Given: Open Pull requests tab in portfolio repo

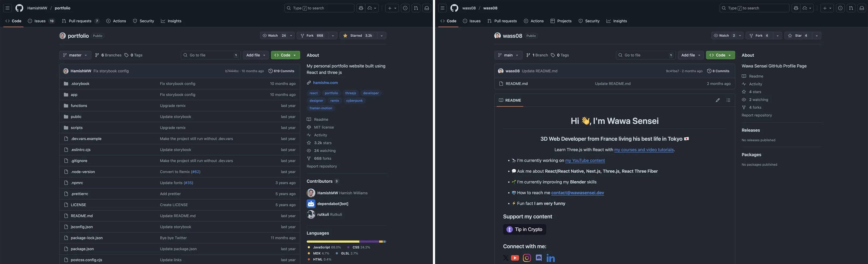Looking at the screenshot, I should [80, 21].
